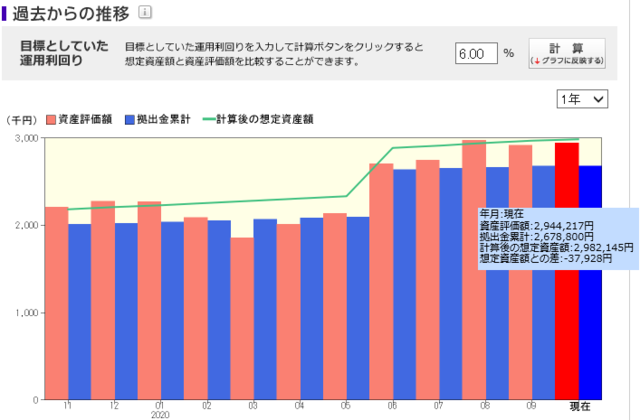Click the 1,000 y-axis label
The image size is (640, 420).
coord(27,313)
